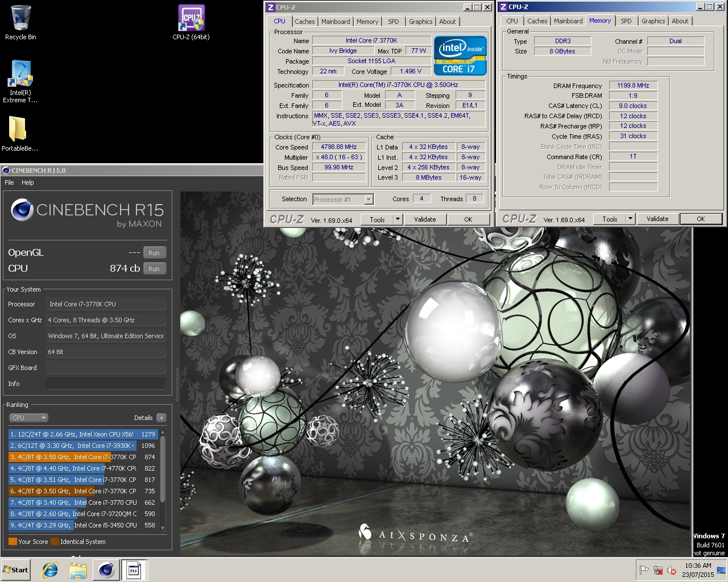Click the Processor field in Cinebench
Screen dimensions: 728x582
pyautogui.click(x=106, y=304)
